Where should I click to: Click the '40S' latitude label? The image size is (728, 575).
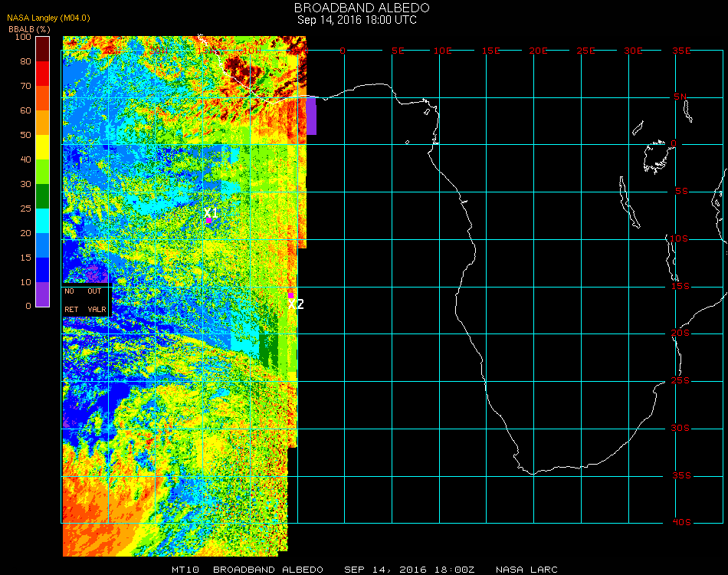[681, 522]
